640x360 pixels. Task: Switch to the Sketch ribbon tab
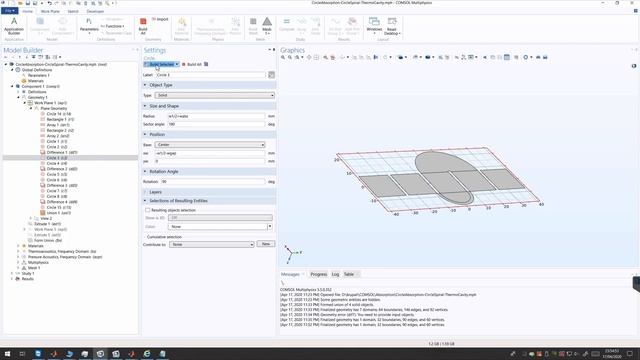tap(73, 11)
